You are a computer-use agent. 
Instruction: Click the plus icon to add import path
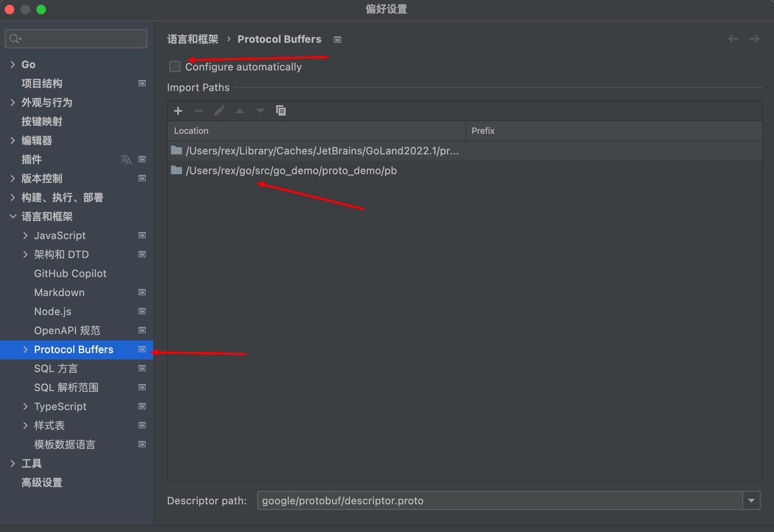(x=178, y=111)
